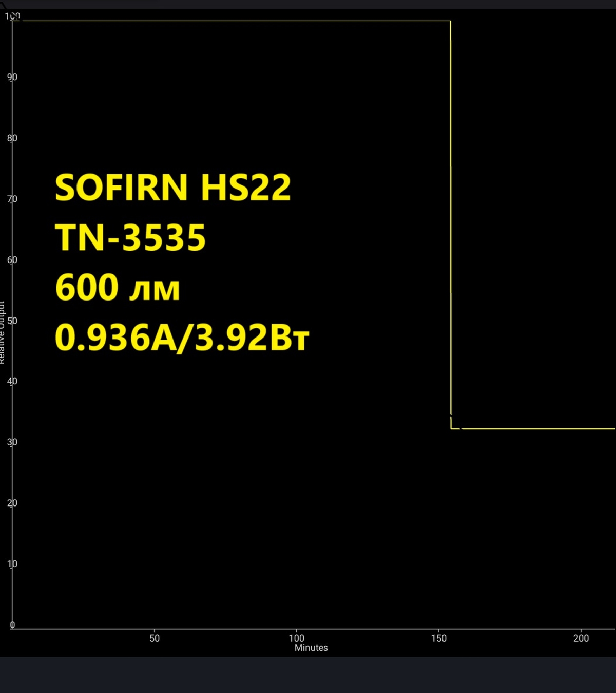Click the 60 tick on the output axis
This screenshot has width=616, height=693.
[x=12, y=259]
